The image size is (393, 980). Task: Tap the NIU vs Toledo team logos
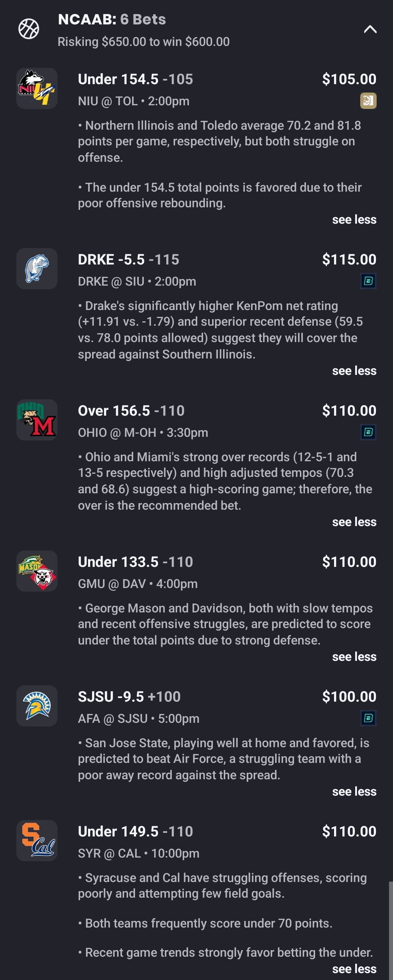pyautogui.click(x=37, y=88)
